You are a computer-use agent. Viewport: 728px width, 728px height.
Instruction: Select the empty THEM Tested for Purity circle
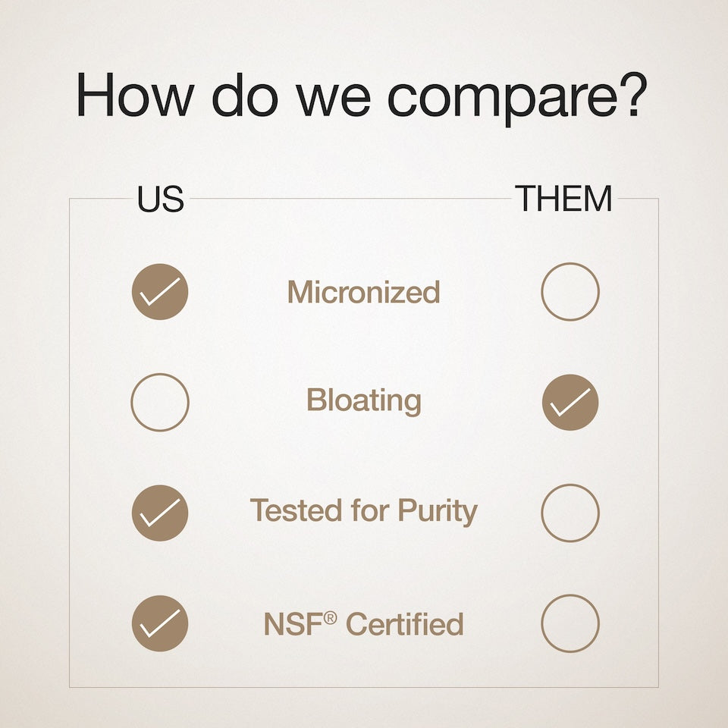tap(570, 513)
